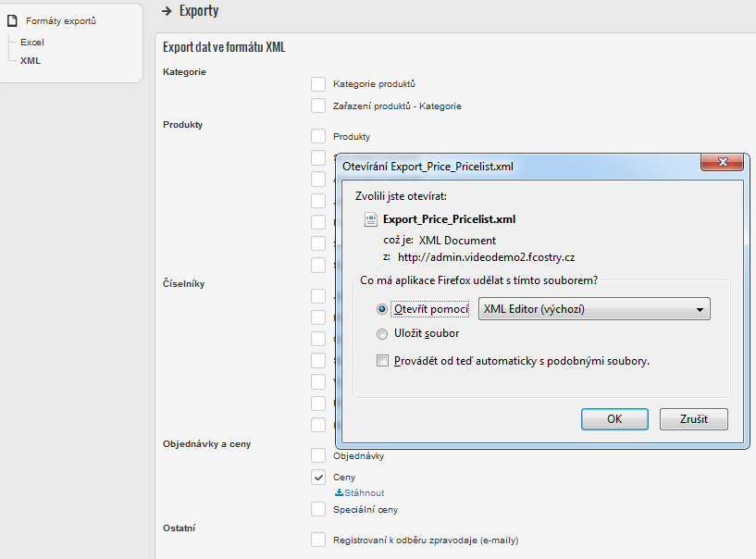Image resolution: width=756 pixels, height=559 pixels.
Task: Click the Exporty page heading
Action: coord(199,10)
